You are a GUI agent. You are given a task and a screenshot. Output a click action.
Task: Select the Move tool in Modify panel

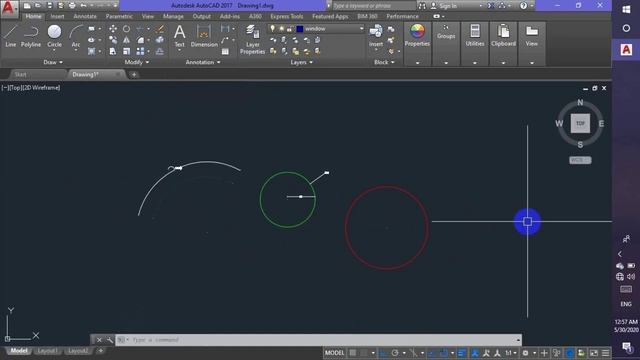(x=113, y=29)
